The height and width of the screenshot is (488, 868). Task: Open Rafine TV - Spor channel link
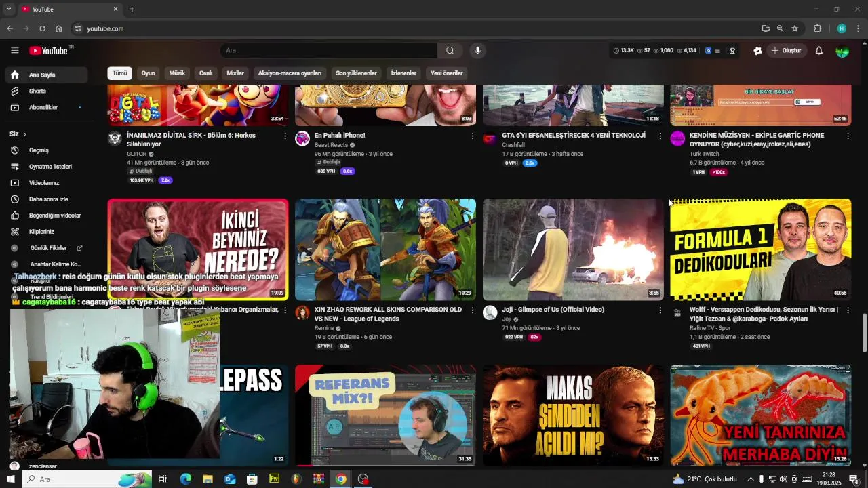click(710, 328)
